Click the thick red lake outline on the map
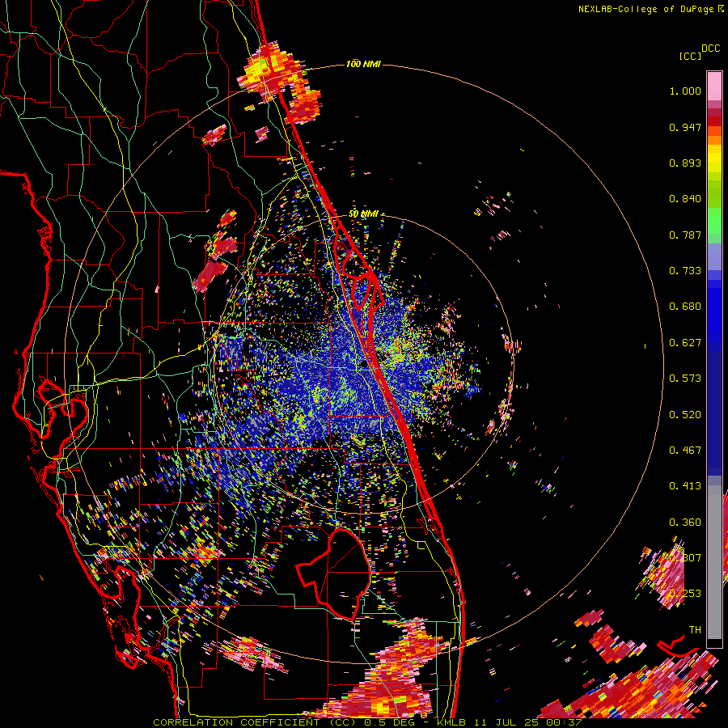Screen dimensions: 728x728 point(335,574)
